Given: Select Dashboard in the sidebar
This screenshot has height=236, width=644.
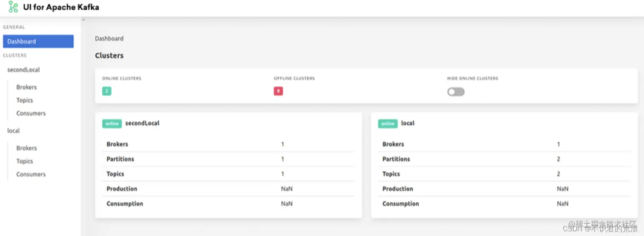Looking at the screenshot, I should 38,41.
